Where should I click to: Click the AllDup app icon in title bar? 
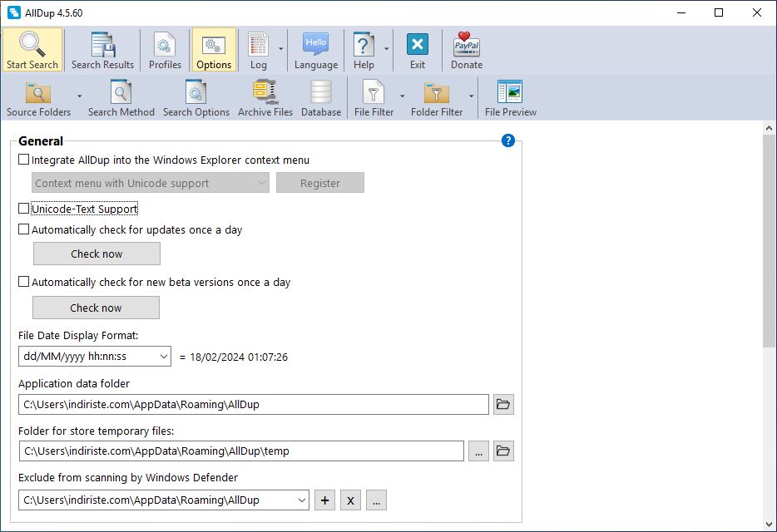pyautogui.click(x=14, y=12)
